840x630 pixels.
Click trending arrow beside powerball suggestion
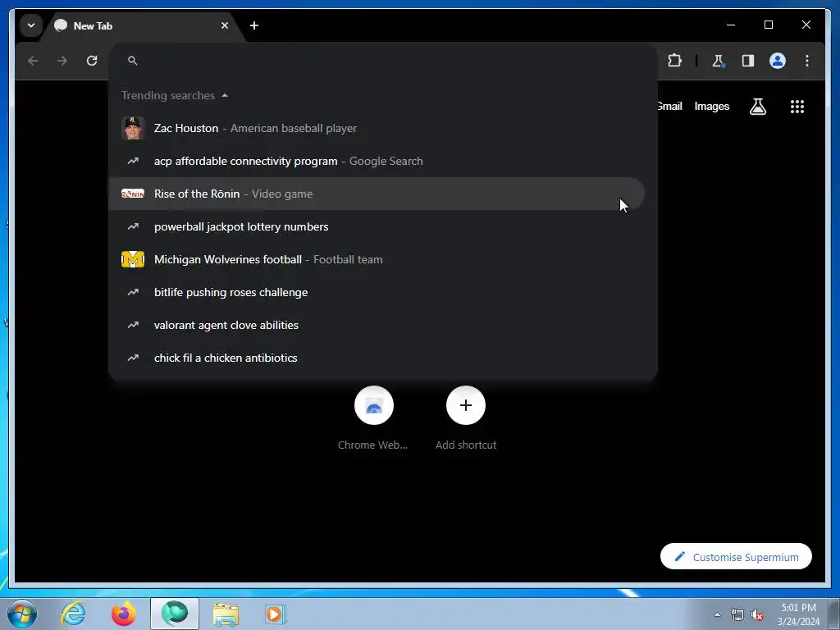point(133,226)
